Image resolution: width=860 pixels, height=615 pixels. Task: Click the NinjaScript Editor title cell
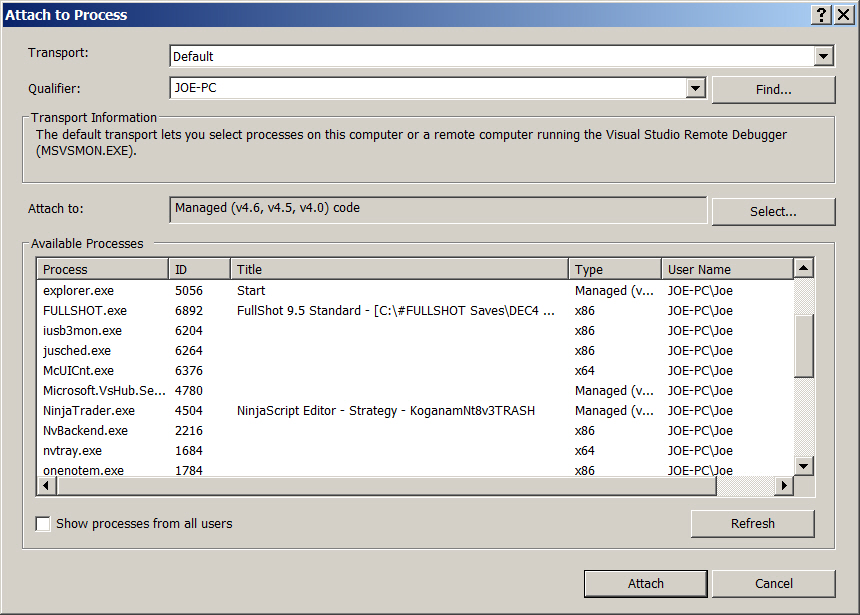(x=386, y=410)
